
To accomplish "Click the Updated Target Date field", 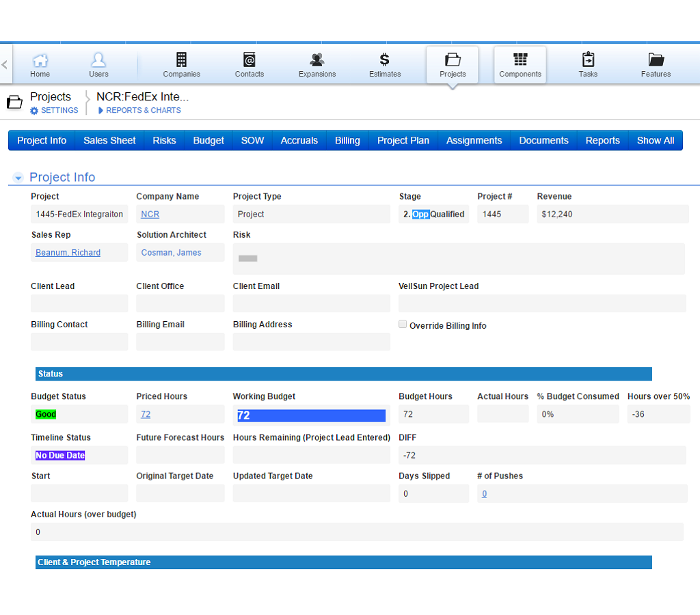I will [x=312, y=493].
